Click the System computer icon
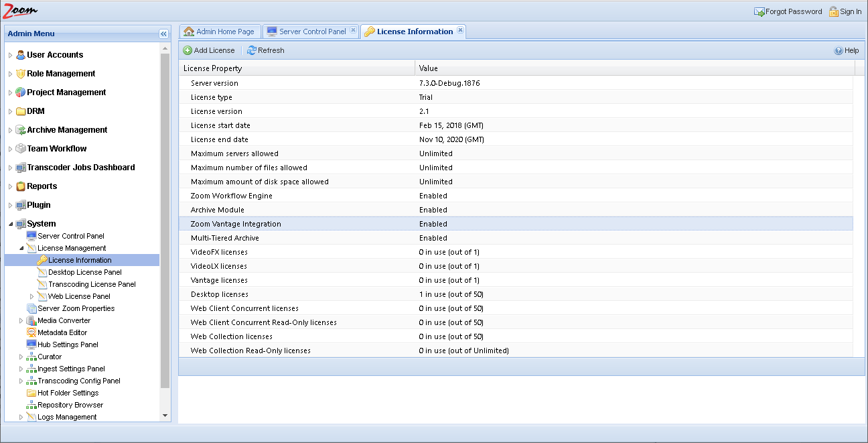 coord(21,224)
